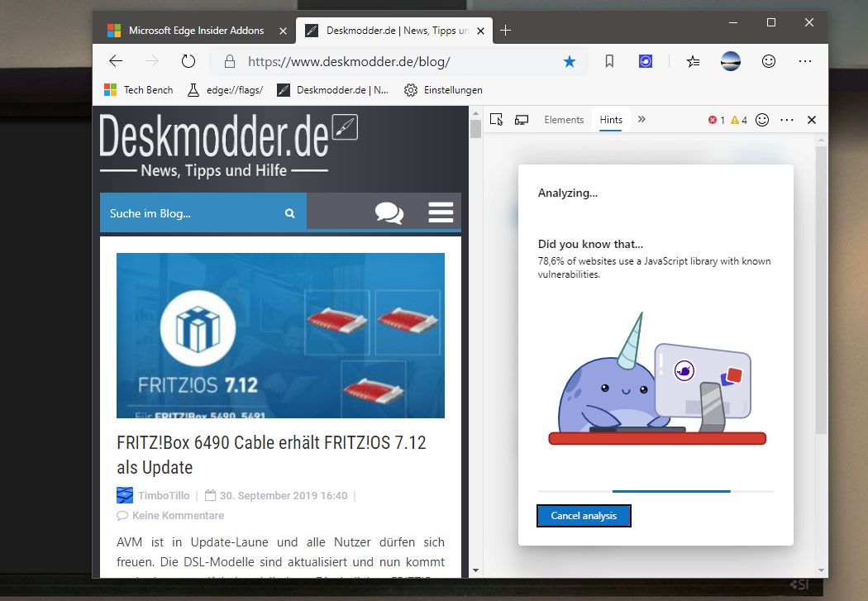Screen dimensions: 868x601
Task: Open the Einstellungen bookmark
Action: [x=443, y=89]
